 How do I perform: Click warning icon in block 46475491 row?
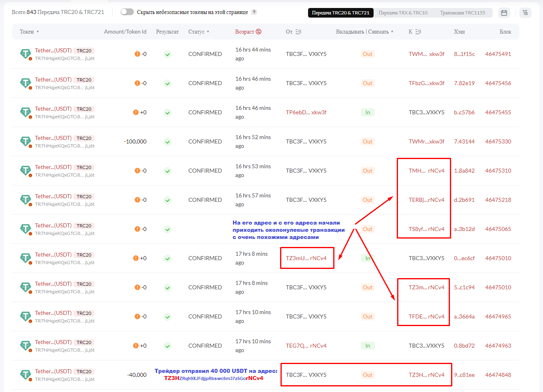(x=137, y=54)
